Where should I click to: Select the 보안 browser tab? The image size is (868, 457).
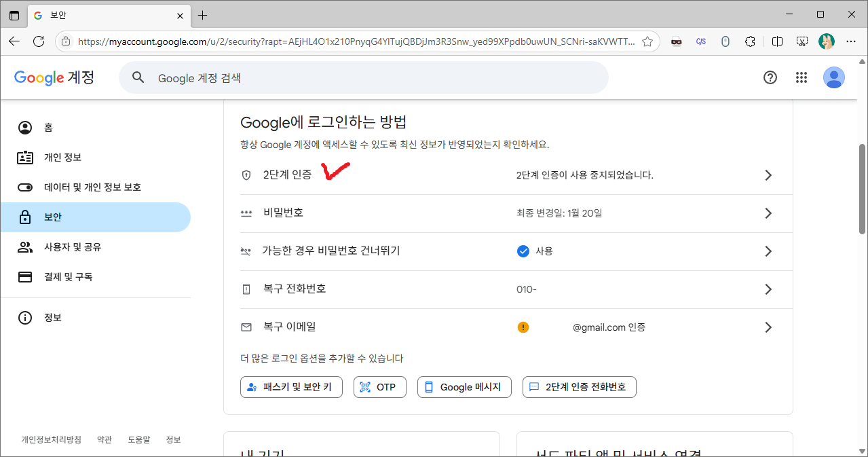[109, 15]
